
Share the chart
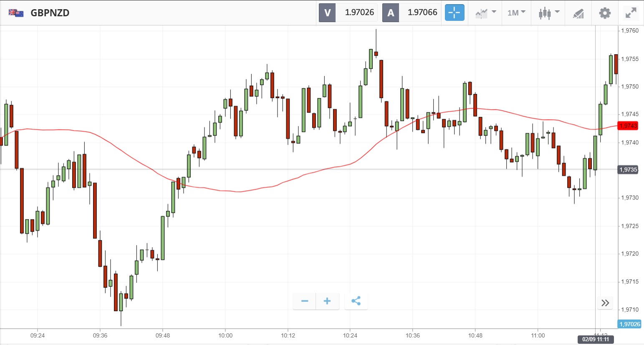pos(356,301)
